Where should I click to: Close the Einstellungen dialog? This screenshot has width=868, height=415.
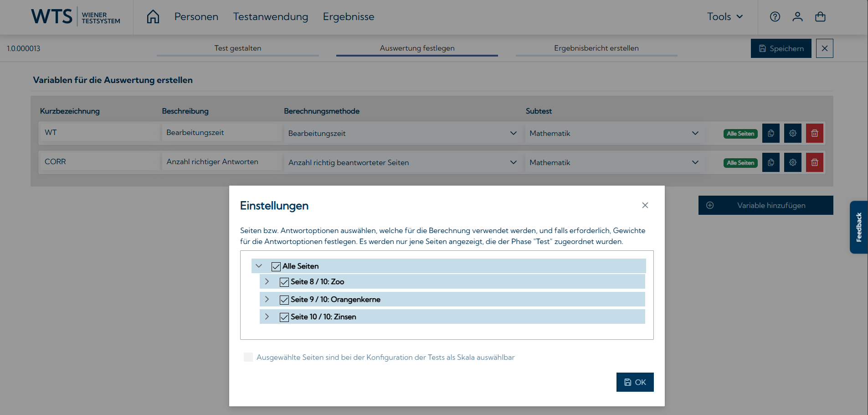[645, 205]
